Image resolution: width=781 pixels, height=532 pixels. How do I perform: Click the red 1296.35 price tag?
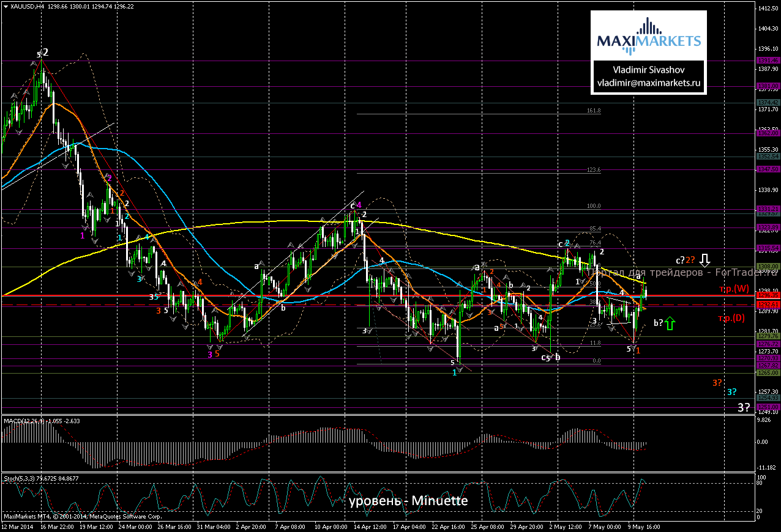pyautogui.click(x=768, y=295)
